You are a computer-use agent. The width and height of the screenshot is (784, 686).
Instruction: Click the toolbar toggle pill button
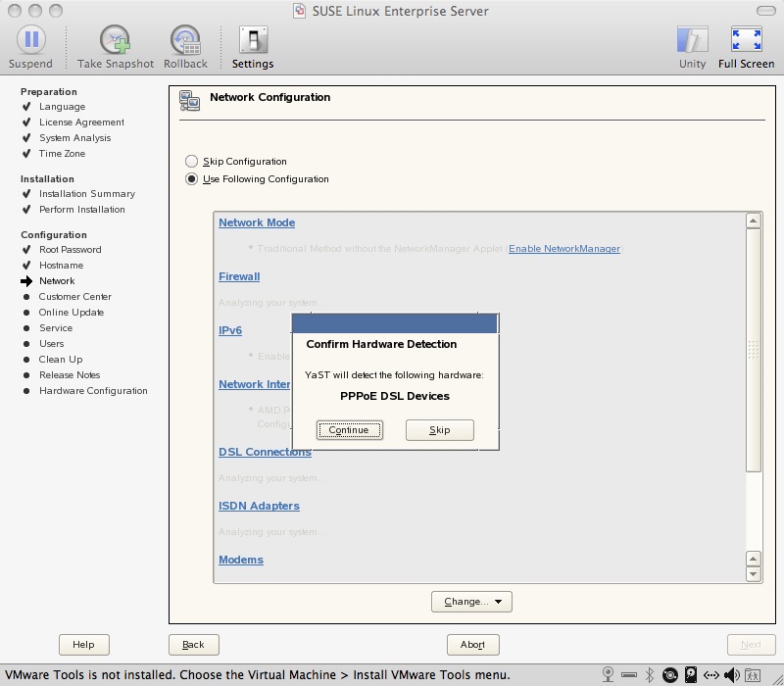point(766,11)
